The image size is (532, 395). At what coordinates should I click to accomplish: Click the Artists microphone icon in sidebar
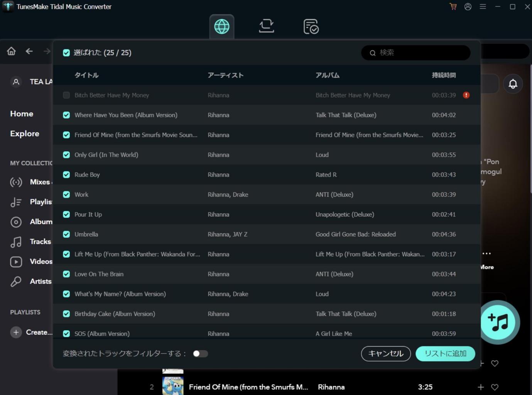point(16,282)
